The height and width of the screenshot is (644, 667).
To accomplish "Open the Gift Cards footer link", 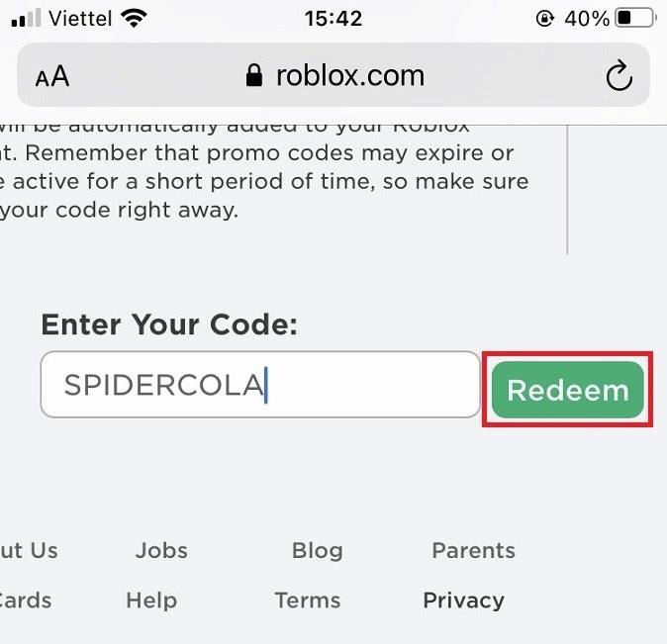I will (x=26, y=600).
